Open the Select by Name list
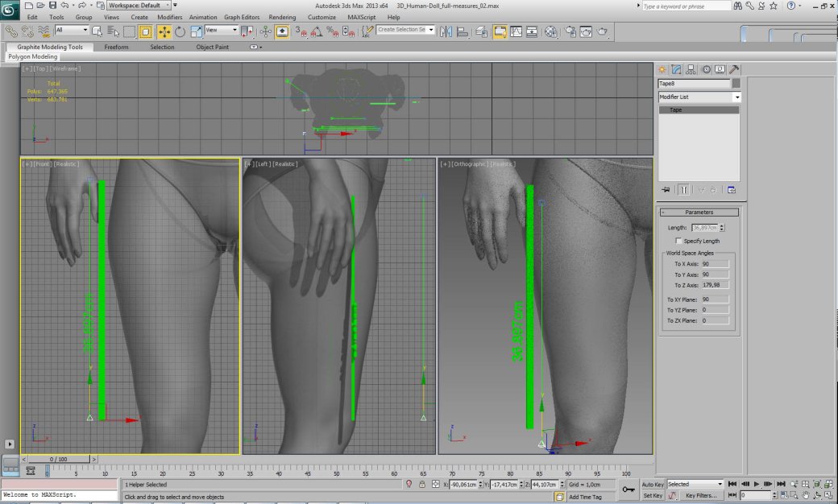The height and width of the screenshot is (504, 838). coord(113,32)
